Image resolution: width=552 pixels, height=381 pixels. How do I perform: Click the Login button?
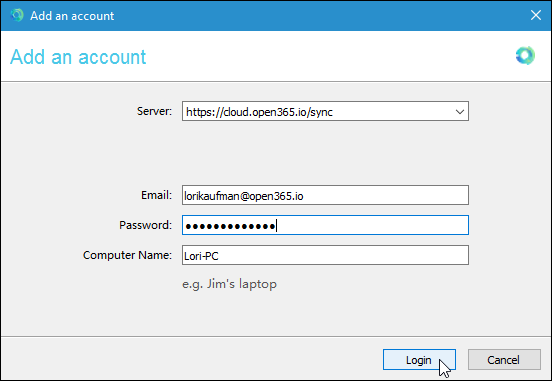(x=419, y=360)
